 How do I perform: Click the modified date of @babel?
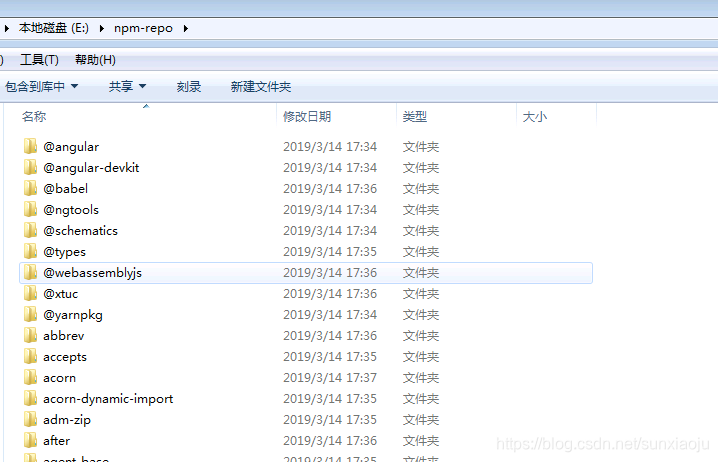330,189
